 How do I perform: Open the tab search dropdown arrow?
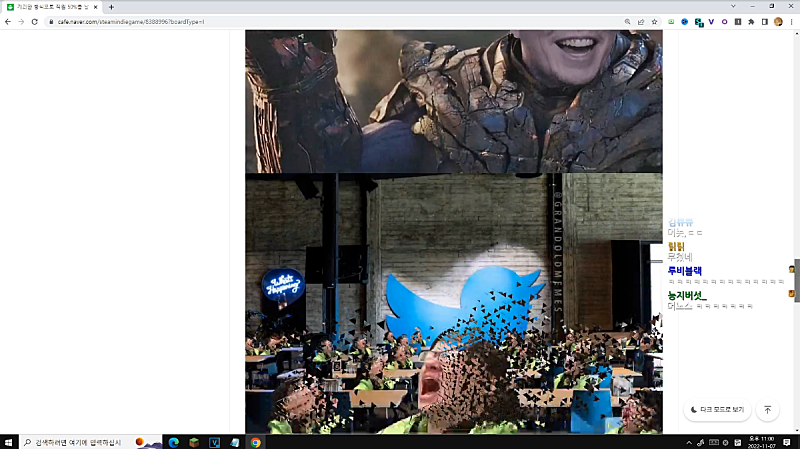pyautogui.click(x=733, y=7)
